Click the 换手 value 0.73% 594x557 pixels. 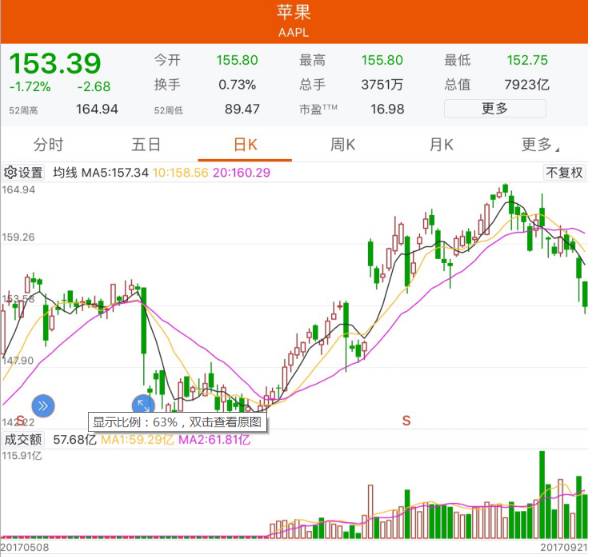click(237, 84)
